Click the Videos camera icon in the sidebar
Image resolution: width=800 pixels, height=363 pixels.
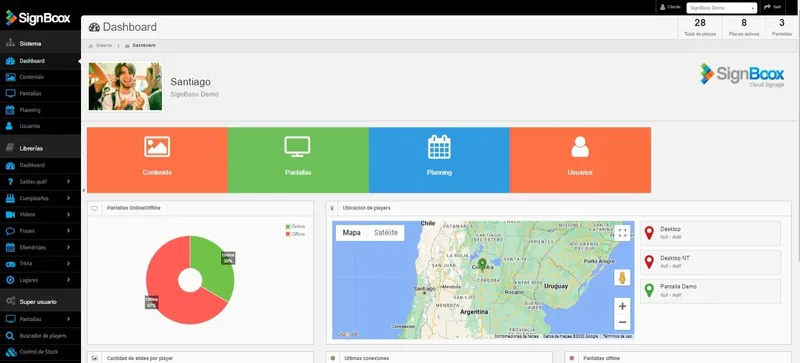(x=10, y=214)
